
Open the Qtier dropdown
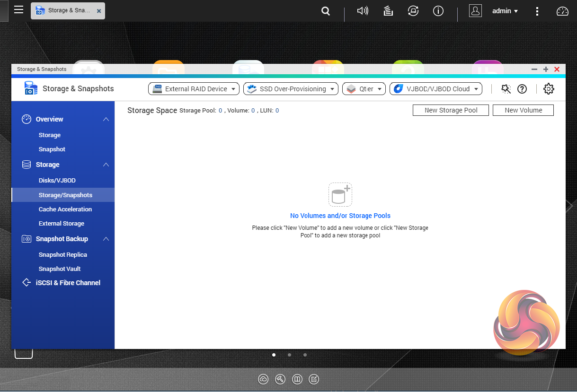click(x=364, y=89)
